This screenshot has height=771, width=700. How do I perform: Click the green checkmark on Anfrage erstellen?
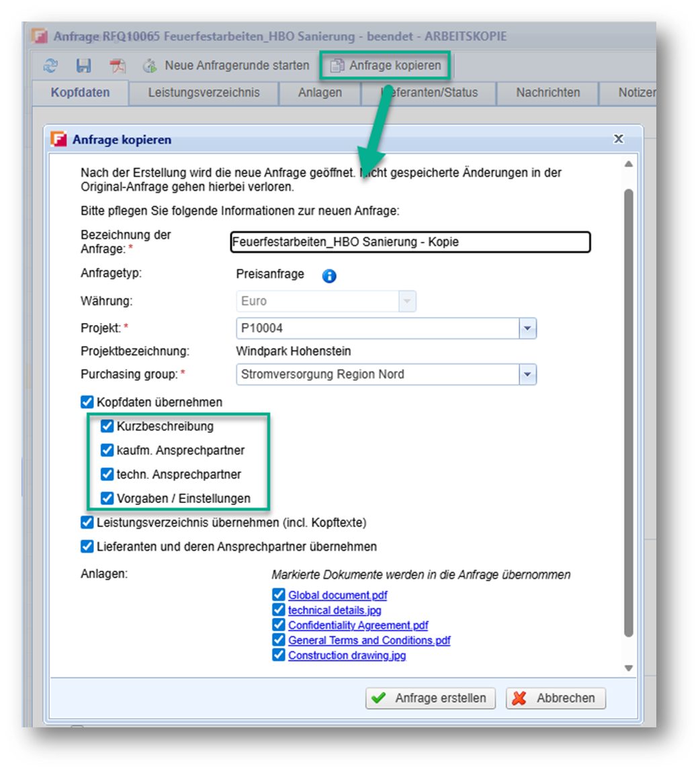(378, 698)
